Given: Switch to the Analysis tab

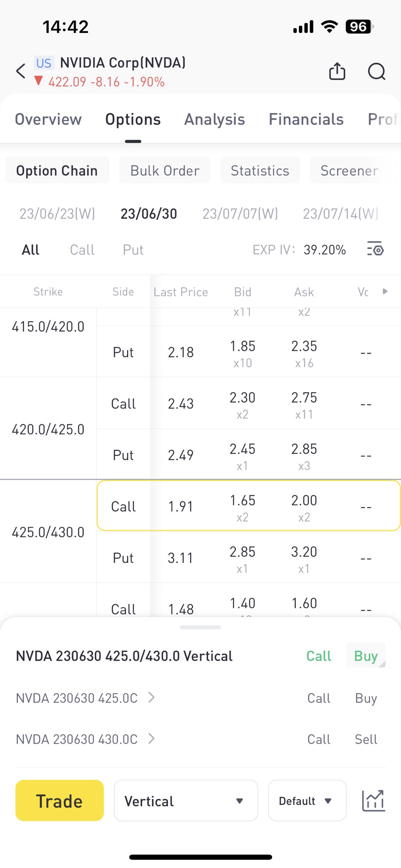Looking at the screenshot, I should pos(215,119).
